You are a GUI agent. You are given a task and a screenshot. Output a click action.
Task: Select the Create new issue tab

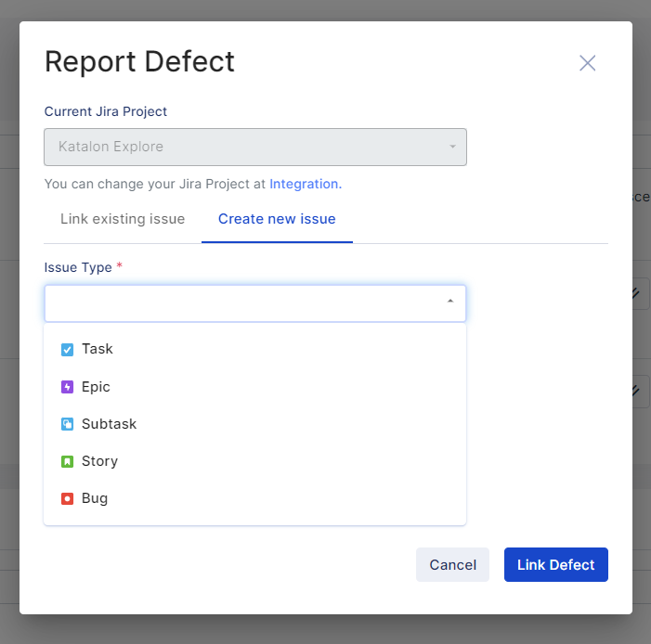(277, 220)
